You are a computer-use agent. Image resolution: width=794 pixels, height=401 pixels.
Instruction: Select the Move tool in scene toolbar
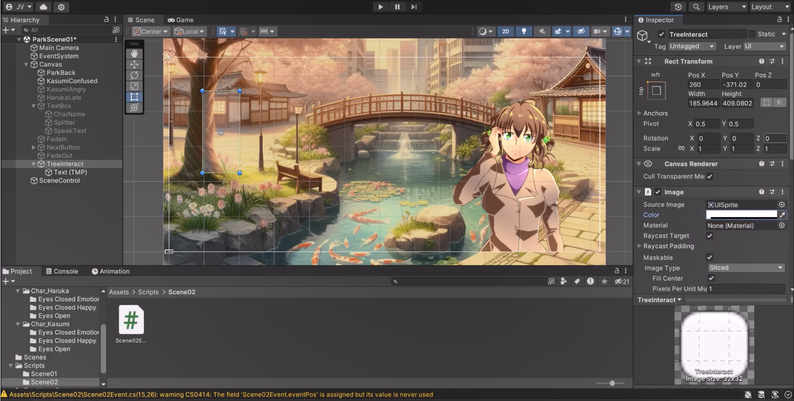[x=134, y=64]
